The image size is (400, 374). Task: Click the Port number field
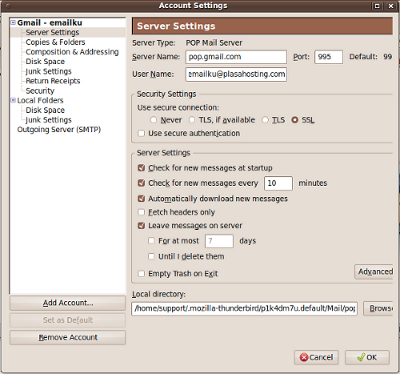(x=328, y=57)
